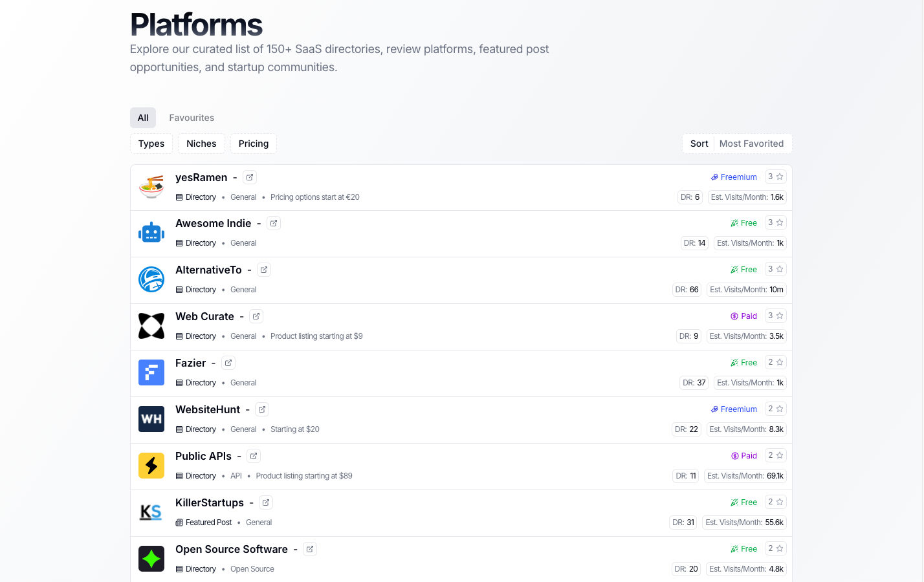Open Web Curate external link icon
This screenshot has width=924, height=582.
[x=256, y=316]
